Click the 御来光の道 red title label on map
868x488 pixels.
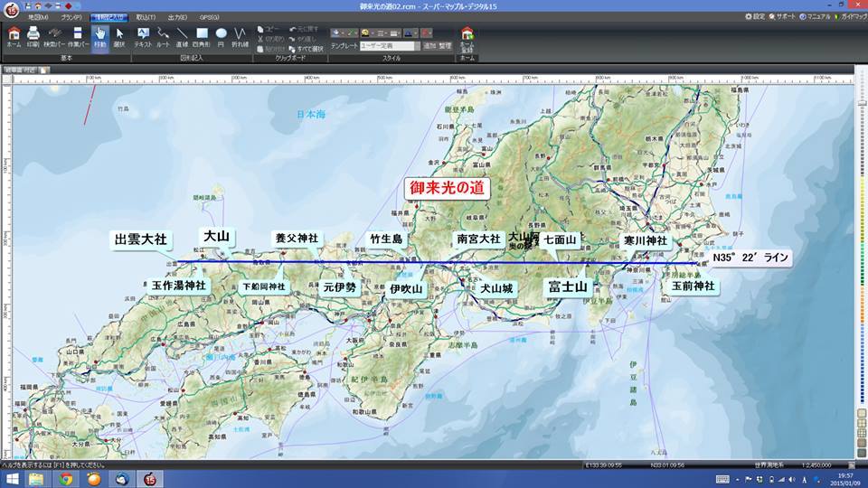(x=448, y=189)
